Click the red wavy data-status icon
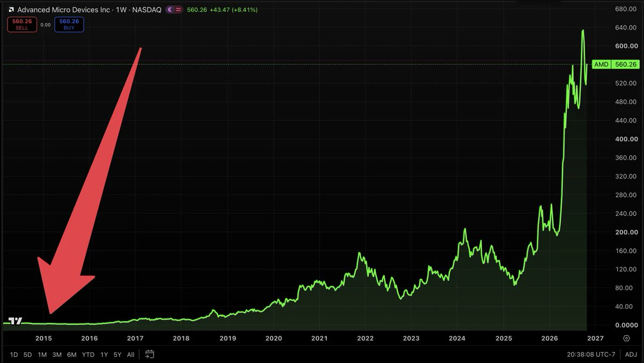The height and width of the screenshot is (363, 644). pyautogui.click(x=178, y=10)
